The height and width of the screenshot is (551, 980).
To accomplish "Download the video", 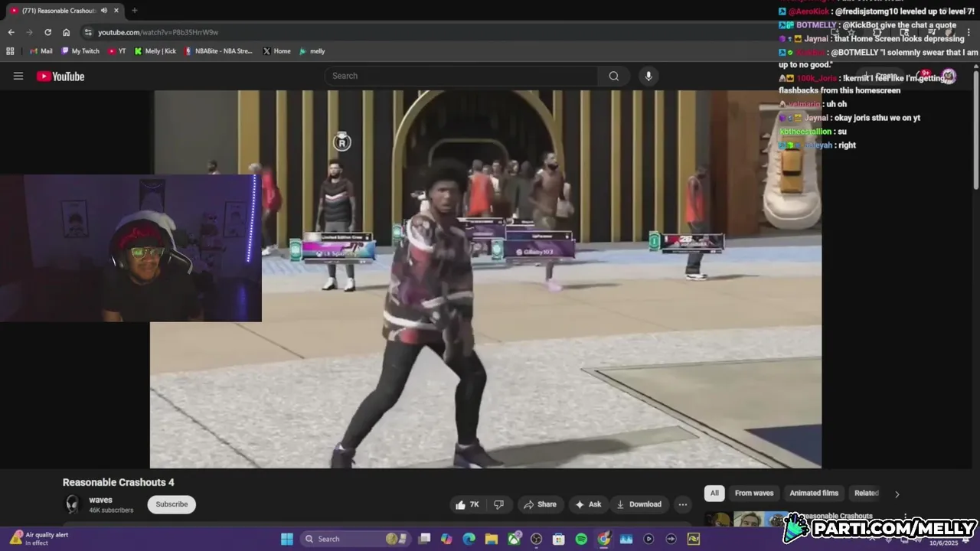I will [639, 504].
